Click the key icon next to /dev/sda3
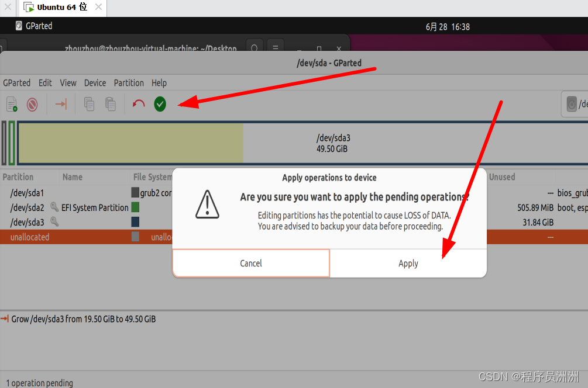 click(x=54, y=221)
